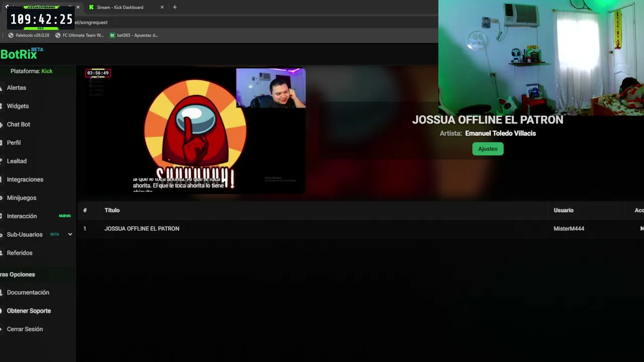644x362 pixels.
Task: Select the Usuario column header
Action: pos(563,210)
